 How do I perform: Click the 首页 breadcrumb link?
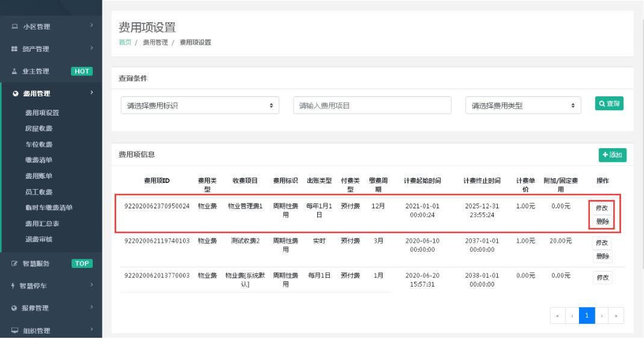pos(124,42)
